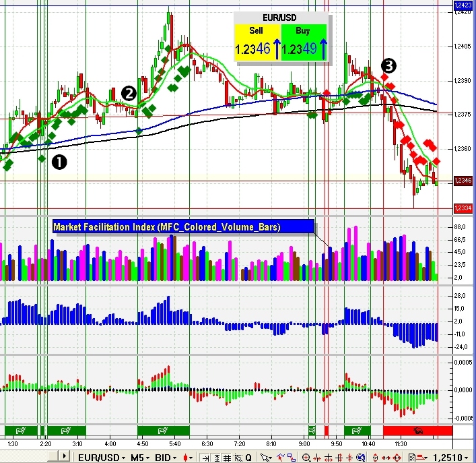Image resolution: width=476 pixels, height=463 pixels.
Task: Click the blue refresh chart icon
Action: (x=361, y=458)
